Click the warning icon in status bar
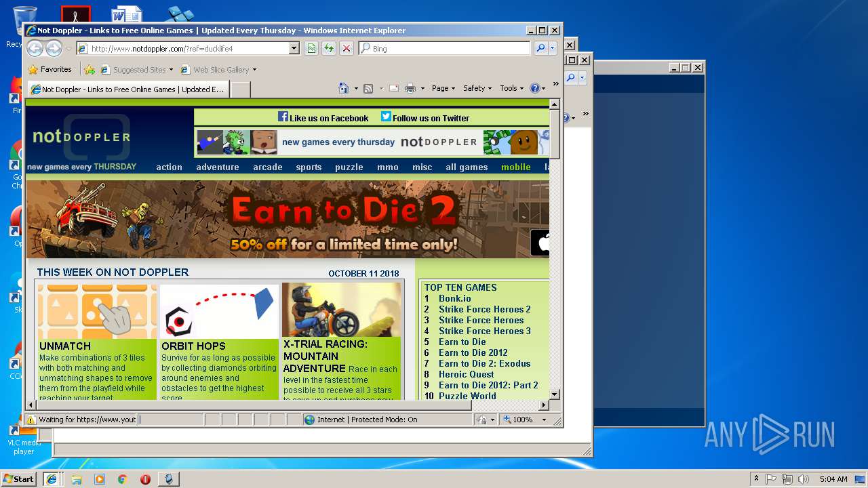 click(31, 420)
